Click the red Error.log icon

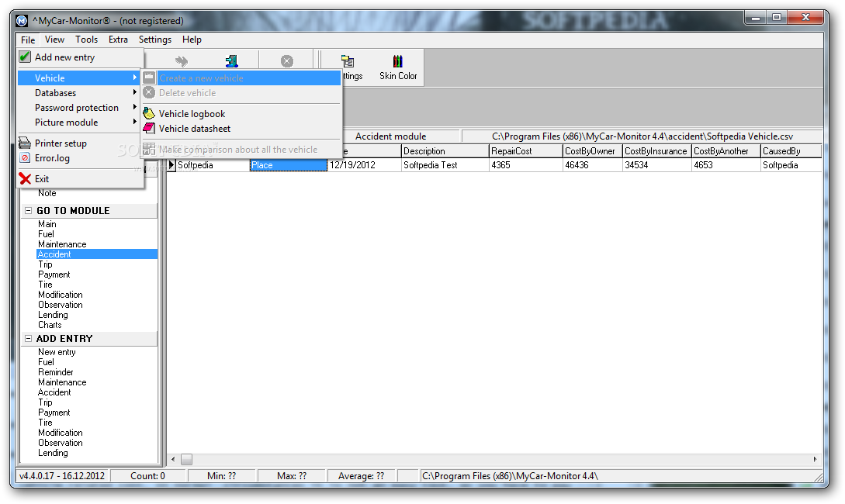pyautogui.click(x=25, y=157)
